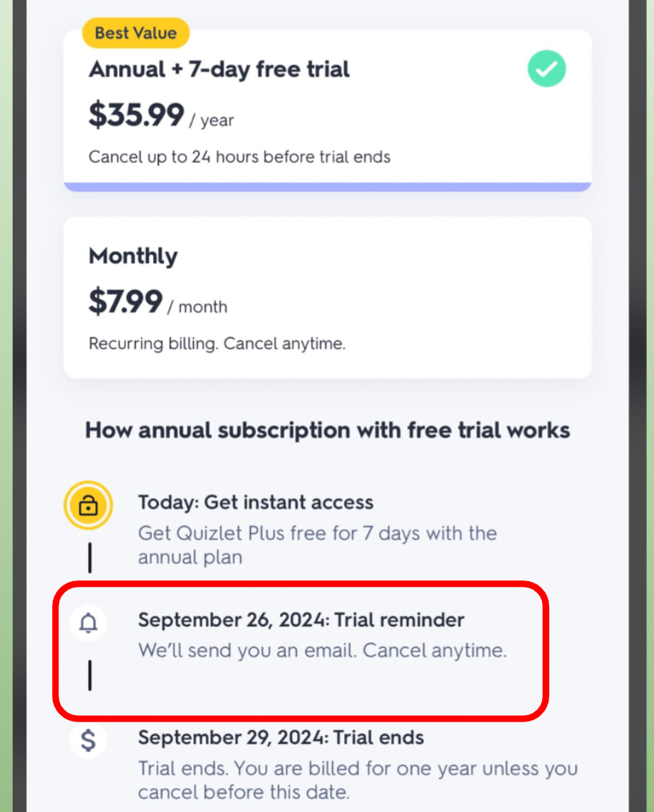Click the purple progress bar under annual plan
This screenshot has width=654, height=812.
327,186
